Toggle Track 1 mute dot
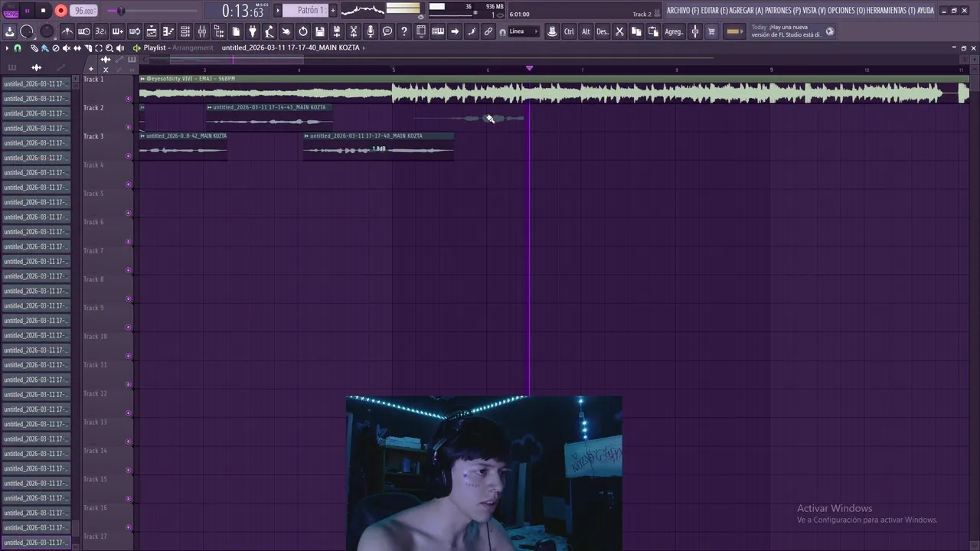 coord(128,99)
